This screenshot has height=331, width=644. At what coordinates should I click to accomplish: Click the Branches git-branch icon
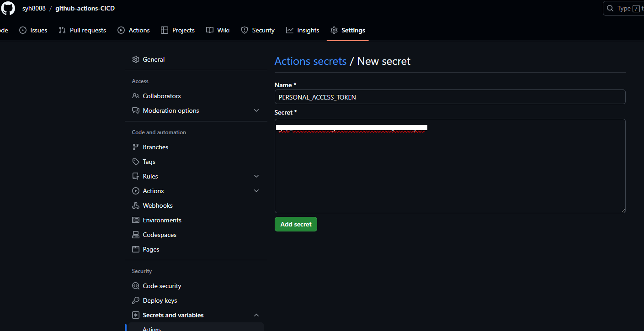coord(136,147)
